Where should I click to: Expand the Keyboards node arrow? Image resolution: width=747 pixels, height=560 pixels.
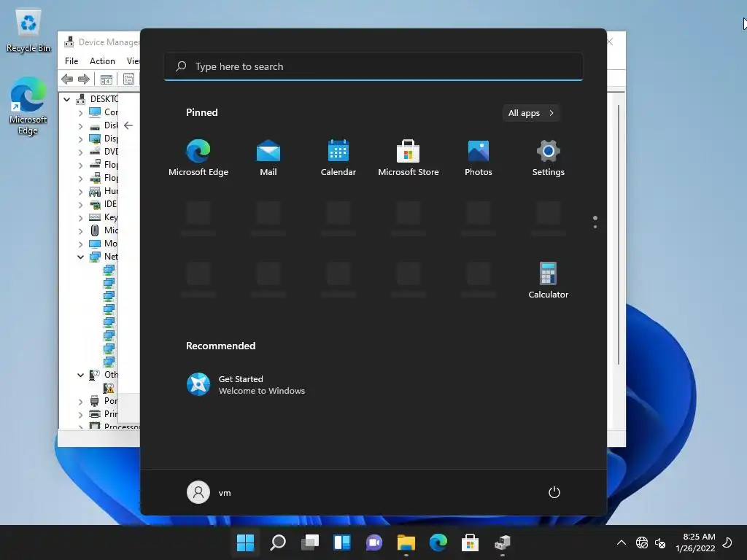(80, 217)
